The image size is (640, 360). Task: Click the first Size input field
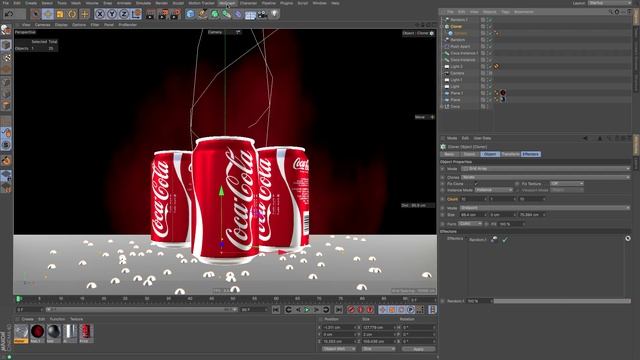[x=473, y=215]
